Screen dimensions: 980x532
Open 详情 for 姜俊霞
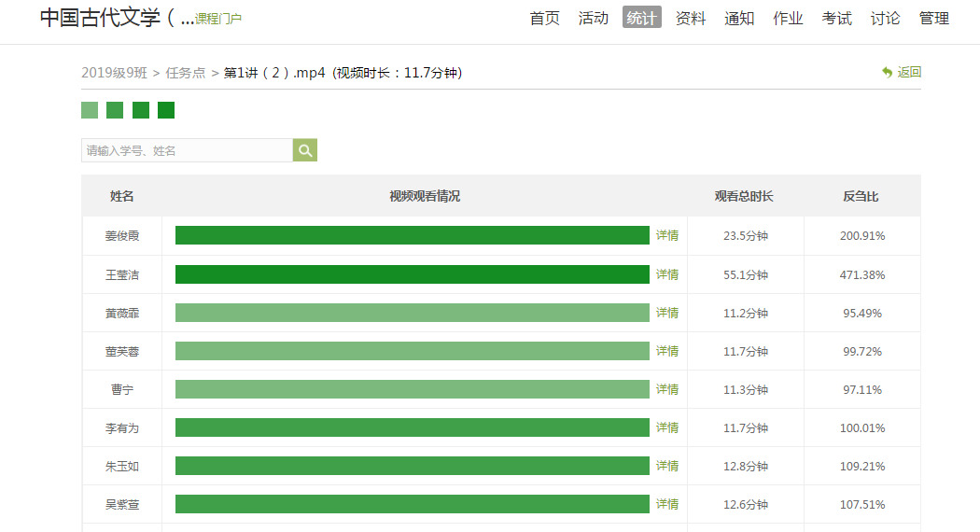pyautogui.click(x=667, y=235)
